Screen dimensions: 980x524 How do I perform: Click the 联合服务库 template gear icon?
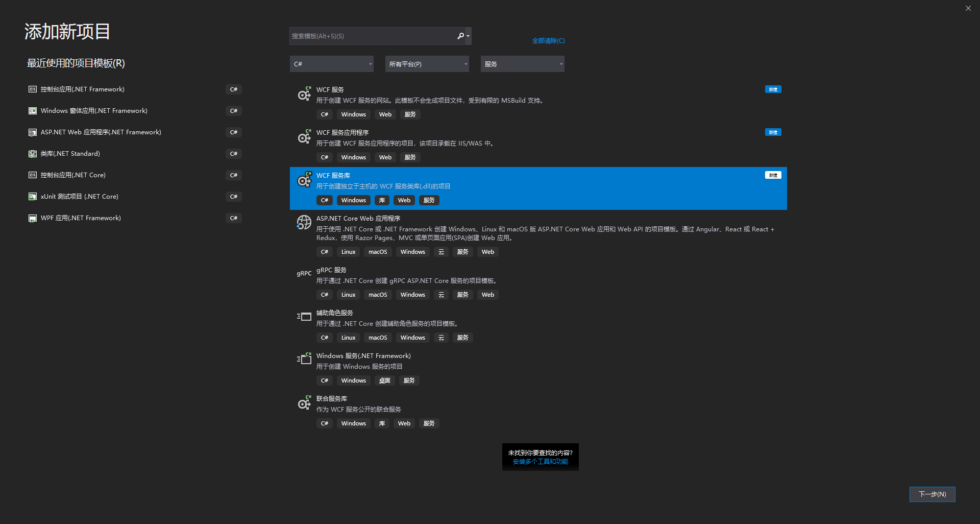(304, 403)
